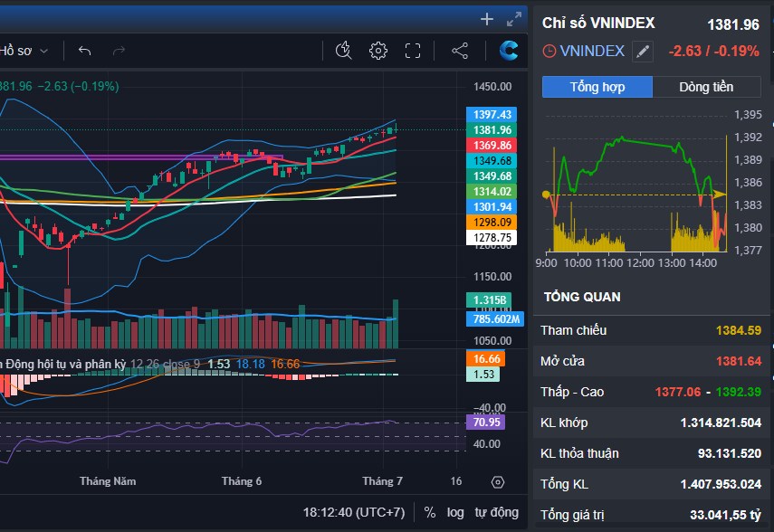Viewport: 774px width, 532px height.
Task: Select MACD signal label 16.66 on axis
Action: pyautogui.click(x=486, y=359)
